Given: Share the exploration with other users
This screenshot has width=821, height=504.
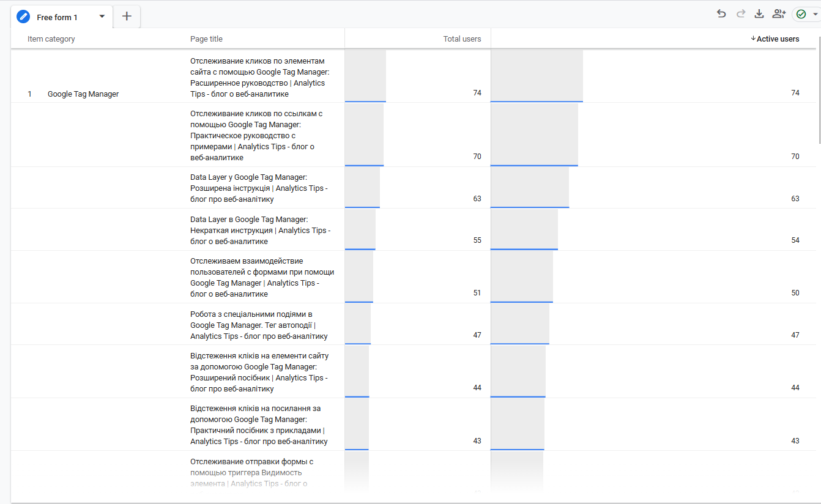Looking at the screenshot, I should (779, 14).
